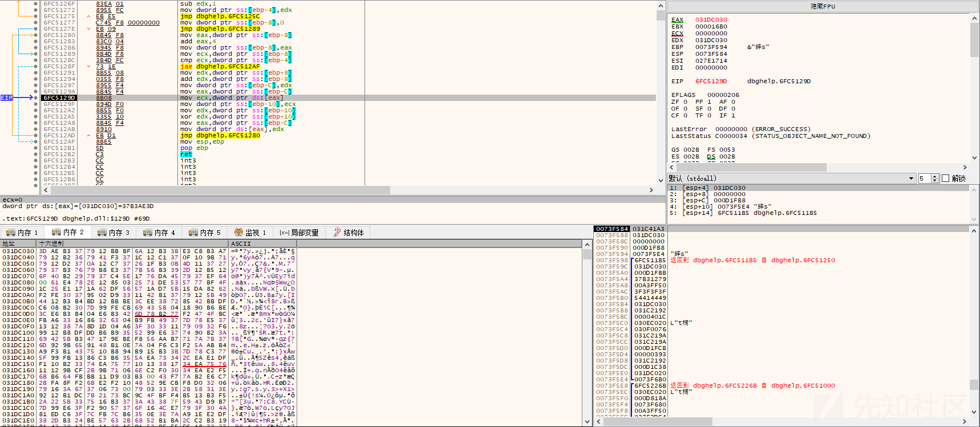Click the stack horizontal scrollbar thumb
The height and width of the screenshot is (427, 980).
tap(658, 422)
